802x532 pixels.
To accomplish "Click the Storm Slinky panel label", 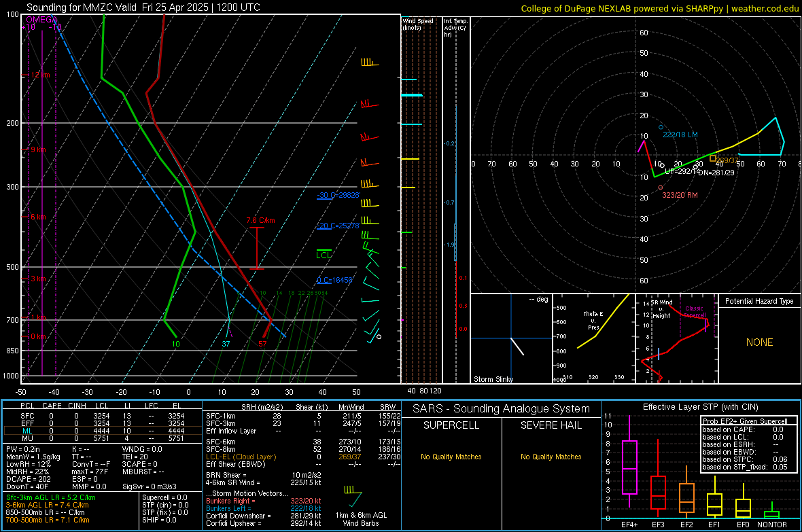I will [493, 379].
